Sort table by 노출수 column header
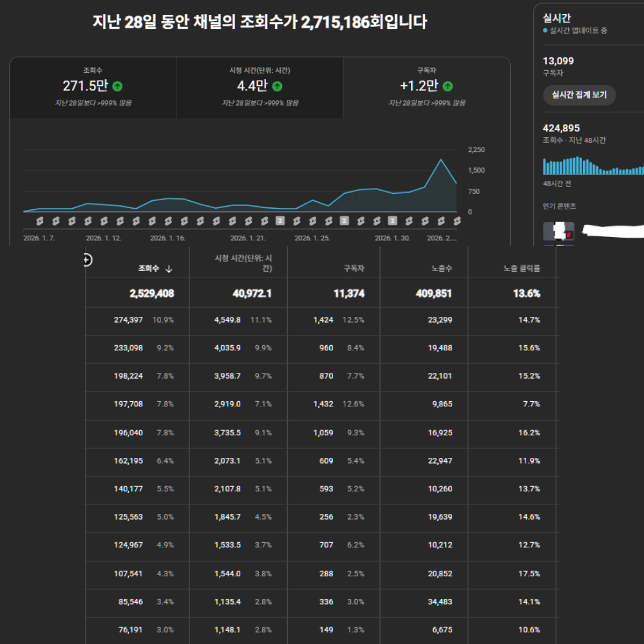The width and height of the screenshot is (644, 644). [442, 269]
